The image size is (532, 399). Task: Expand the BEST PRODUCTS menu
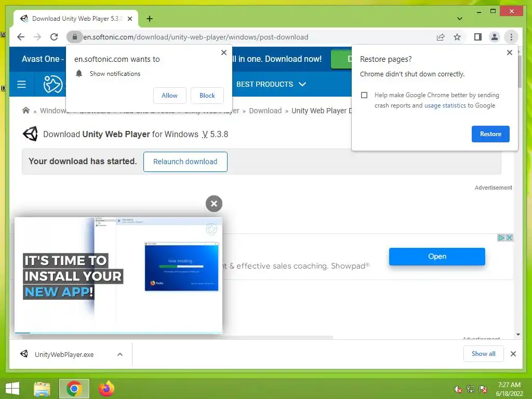click(x=271, y=84)
